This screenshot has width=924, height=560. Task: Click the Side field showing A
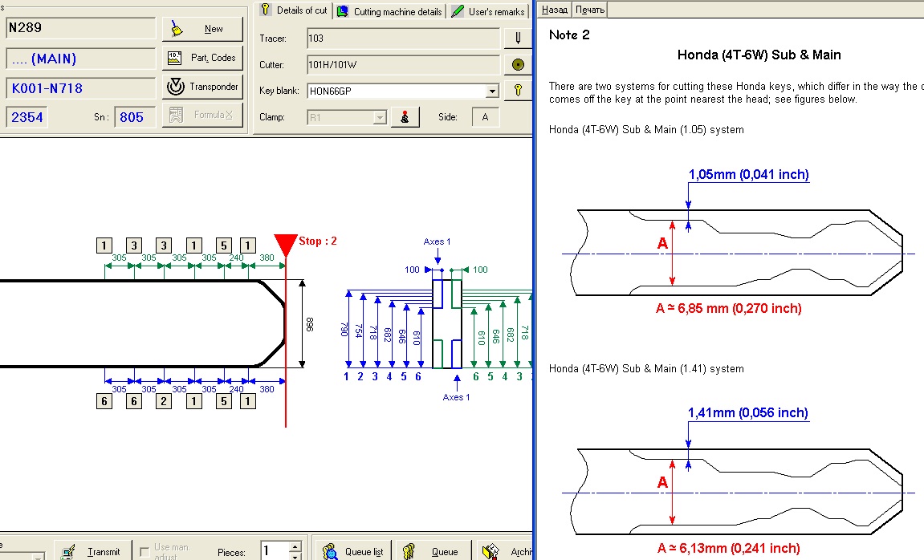(486, 117)
